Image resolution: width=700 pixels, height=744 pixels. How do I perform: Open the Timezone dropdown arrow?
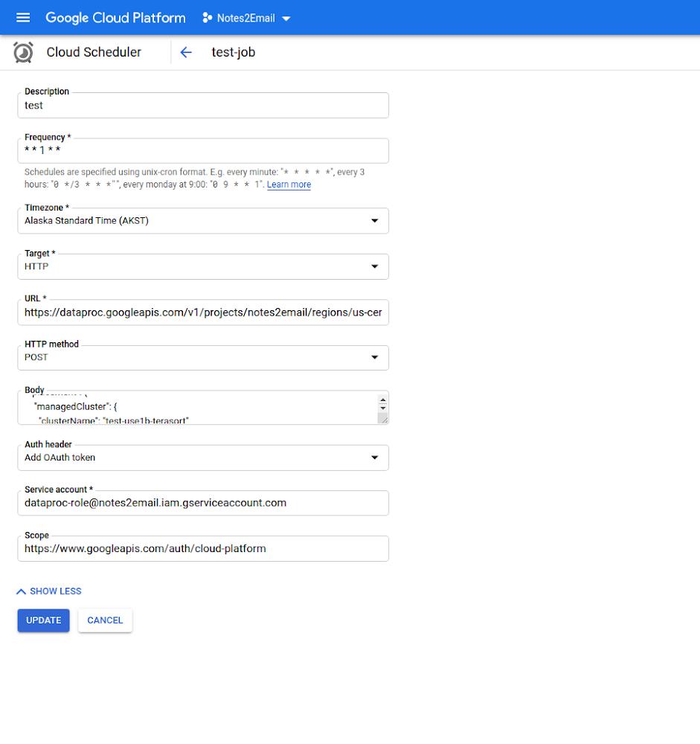374,220
